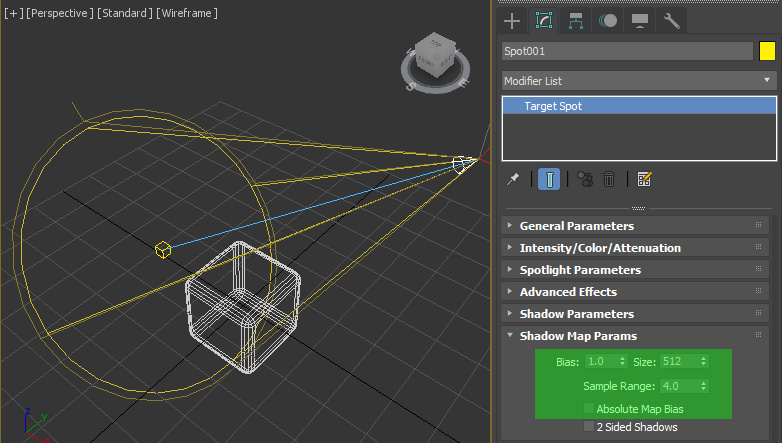
Task: Click the Size spinner arrows
Action: click(x=704, y=361)
